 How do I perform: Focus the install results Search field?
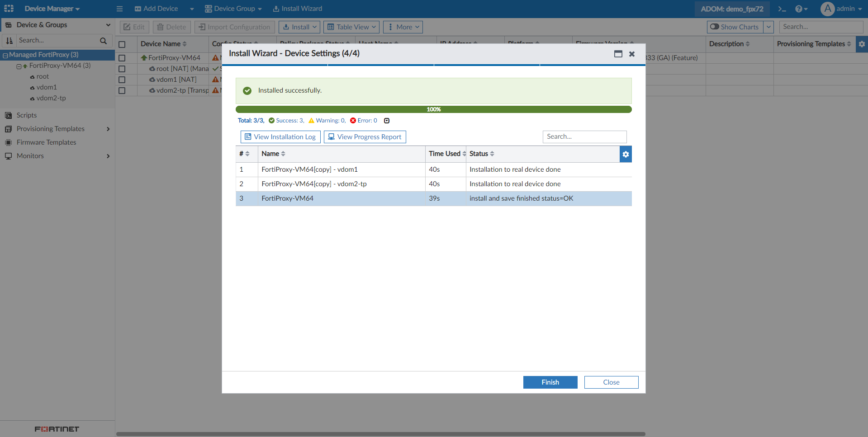[x=585, y=137]
